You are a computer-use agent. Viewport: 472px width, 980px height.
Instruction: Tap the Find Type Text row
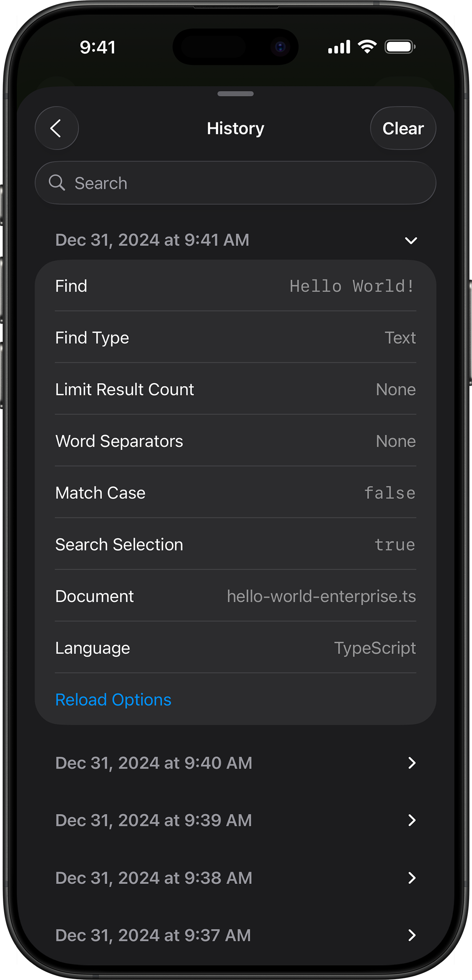click(235, 337)
